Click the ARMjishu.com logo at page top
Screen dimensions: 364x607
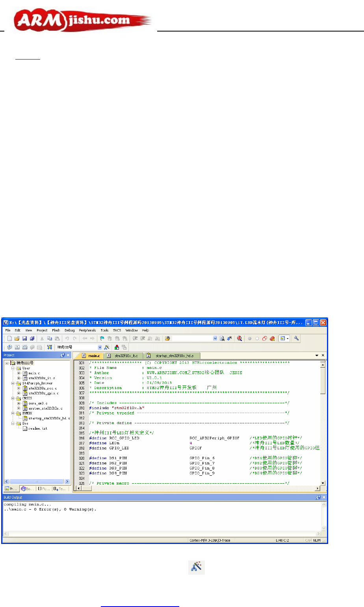pos(83,20)
